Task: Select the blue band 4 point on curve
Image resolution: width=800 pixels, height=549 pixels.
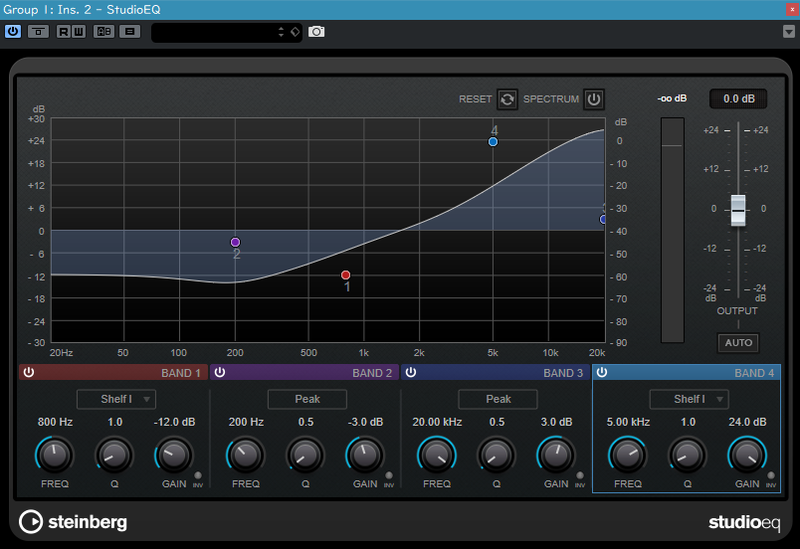Action: click(493, 142)
